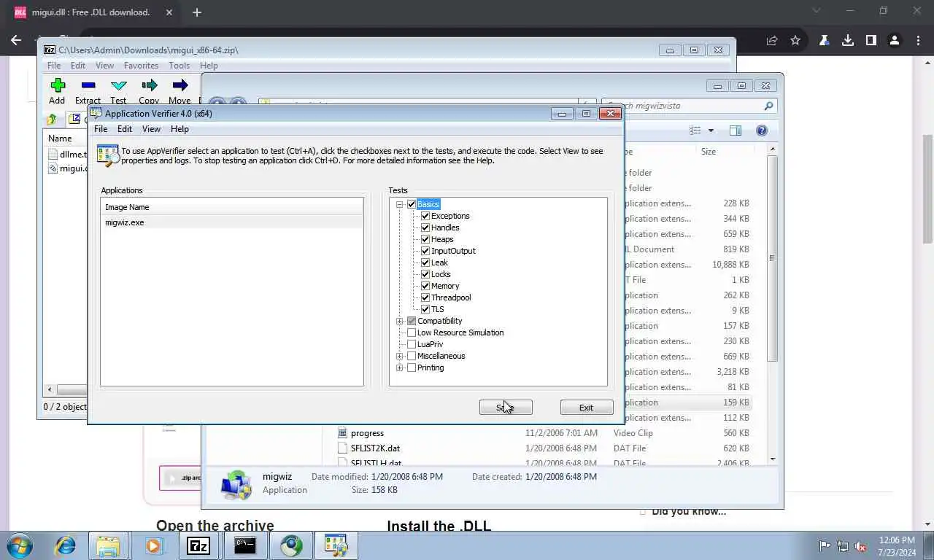Uncheck the InputOutput checkbox

425,251
